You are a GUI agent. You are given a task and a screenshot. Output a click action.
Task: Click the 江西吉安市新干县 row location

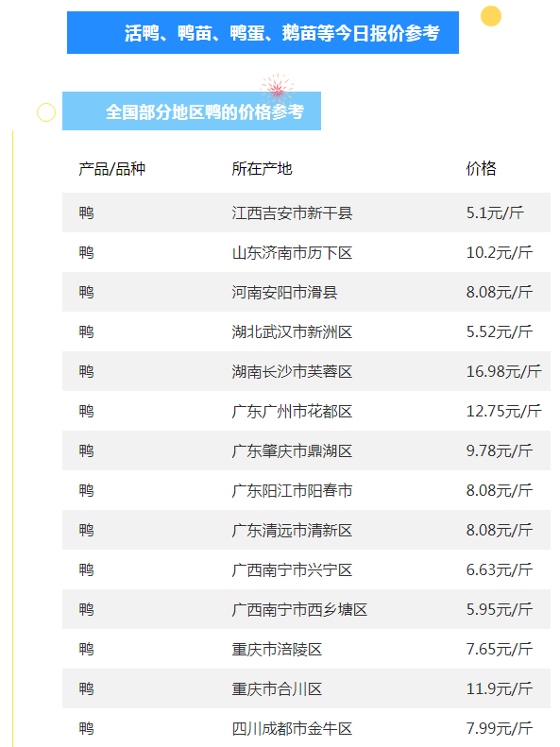tap(292, 212)
